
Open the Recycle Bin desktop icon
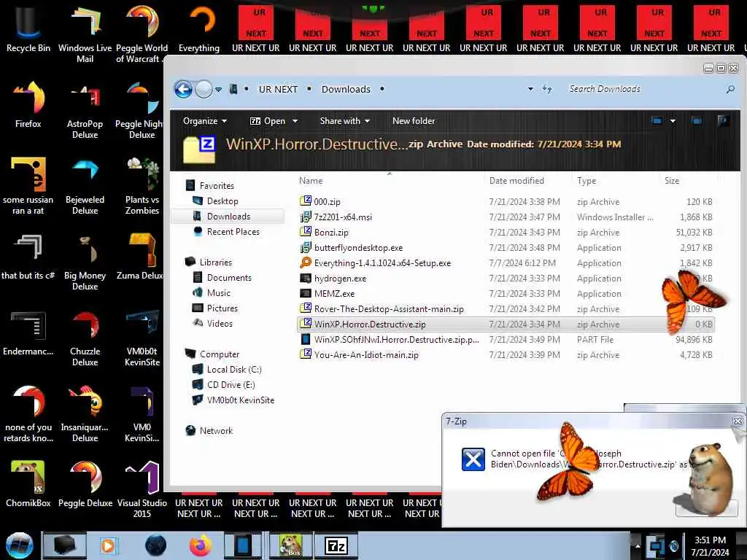28,28
